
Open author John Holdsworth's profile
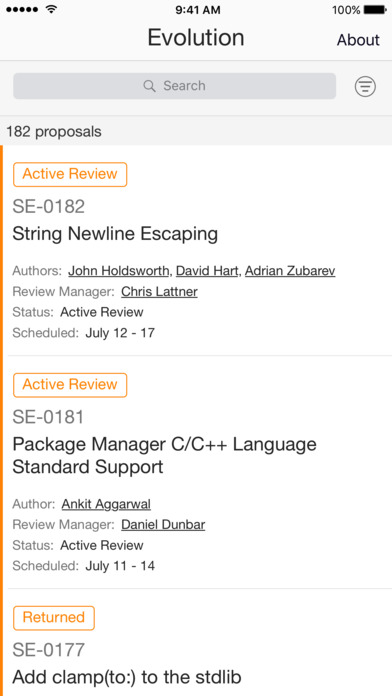(119, 271)
